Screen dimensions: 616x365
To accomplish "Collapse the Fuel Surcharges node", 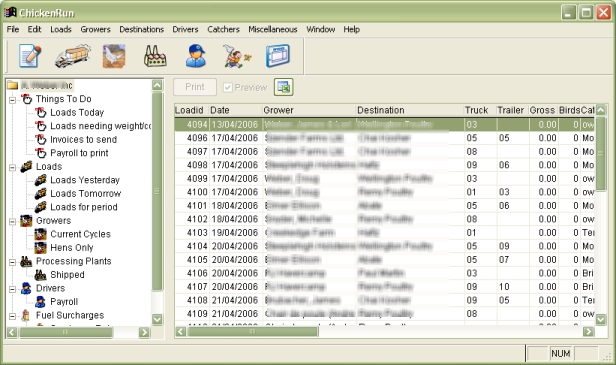I will [x=13, y=316].
